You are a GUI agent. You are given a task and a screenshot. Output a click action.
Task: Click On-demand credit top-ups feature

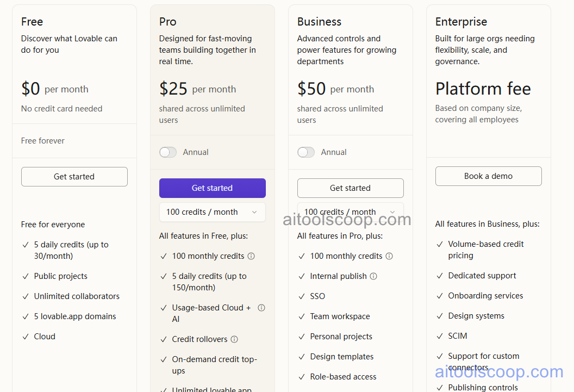[215, 365]
